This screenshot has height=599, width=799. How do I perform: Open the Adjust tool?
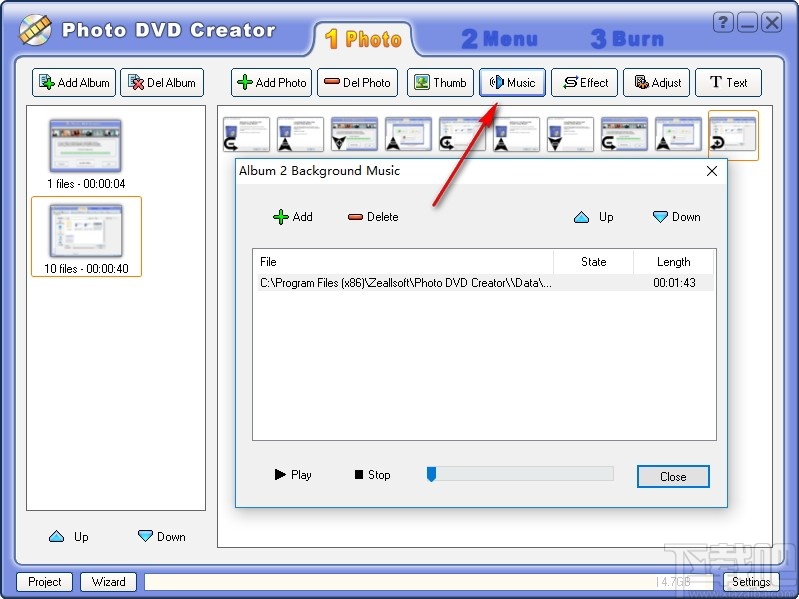pos(656,83)
